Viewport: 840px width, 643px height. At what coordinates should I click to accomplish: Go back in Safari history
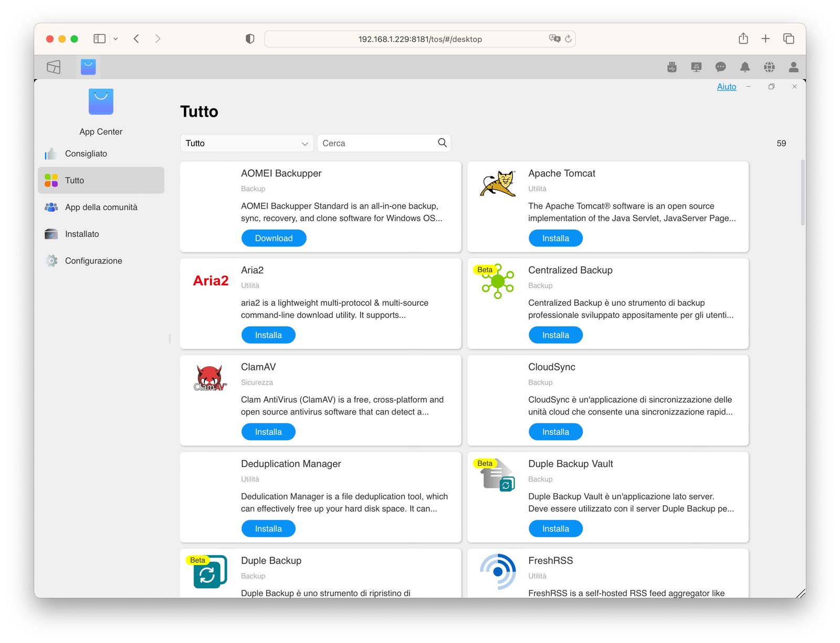(x=136, y=39)
